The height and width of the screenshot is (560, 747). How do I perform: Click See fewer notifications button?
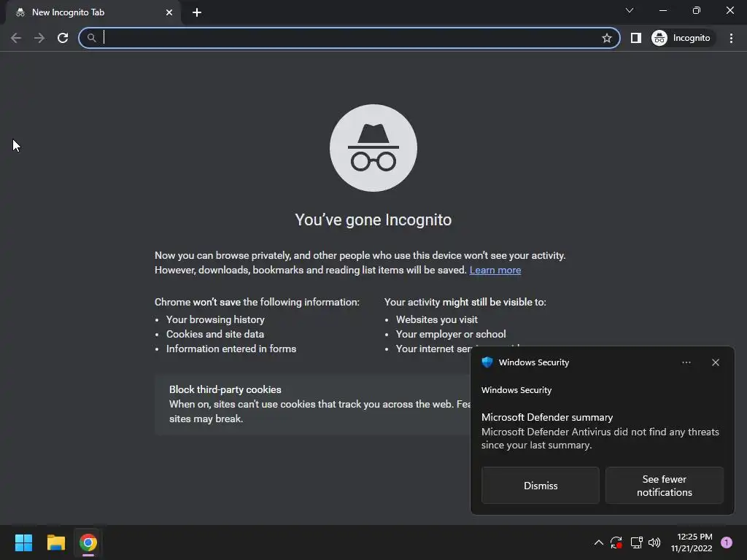click(x=664, y=485)
